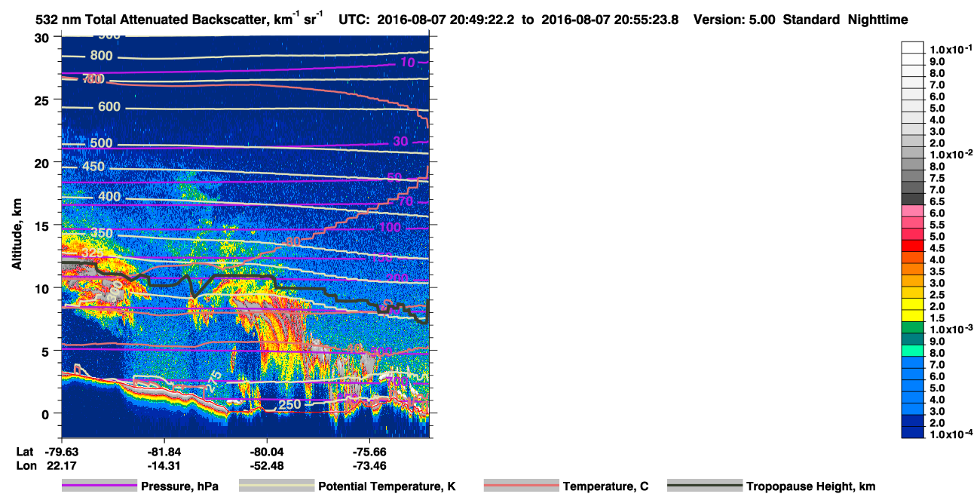Image resolution: width=980 pixels, height=503 pixels.
Task: Click the salmon Temperature legend line sample
Action: [521, 486]
